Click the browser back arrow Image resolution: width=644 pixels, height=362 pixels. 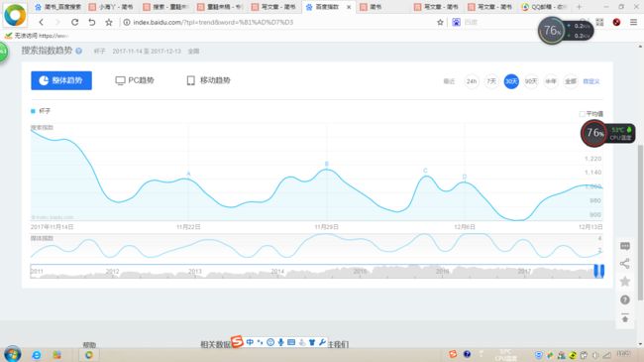[x=41, y=22]
